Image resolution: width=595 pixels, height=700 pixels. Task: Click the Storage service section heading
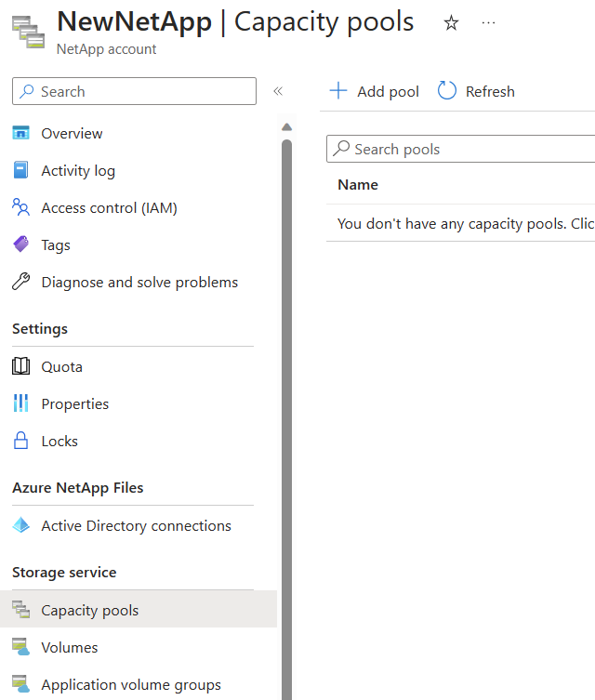point(64,573)
